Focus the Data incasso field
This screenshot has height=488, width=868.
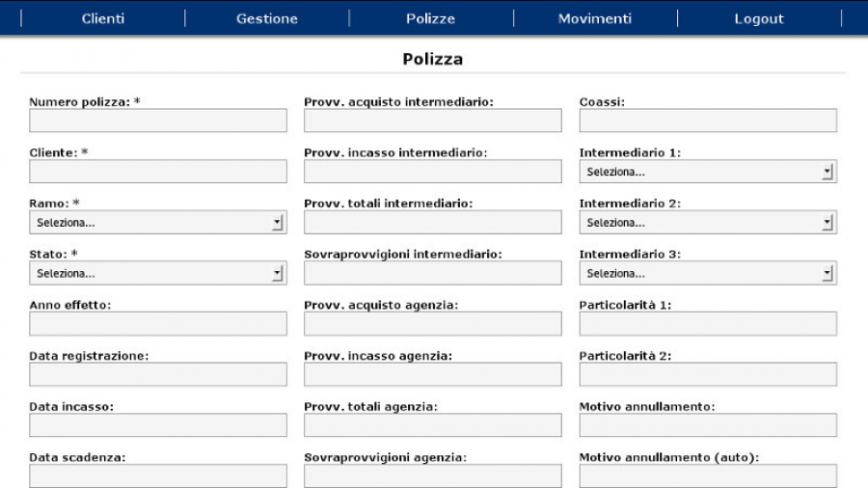(x=158, y=425)
